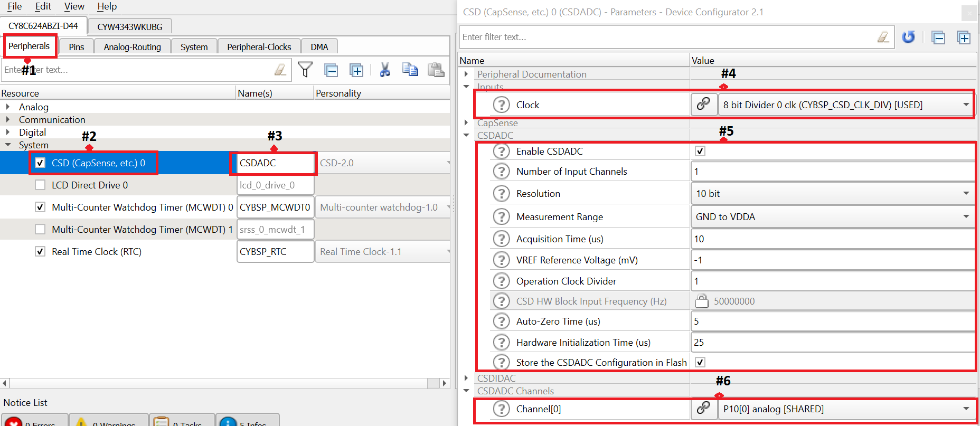Switch to the Pins tab

click(x=77, y=46)
